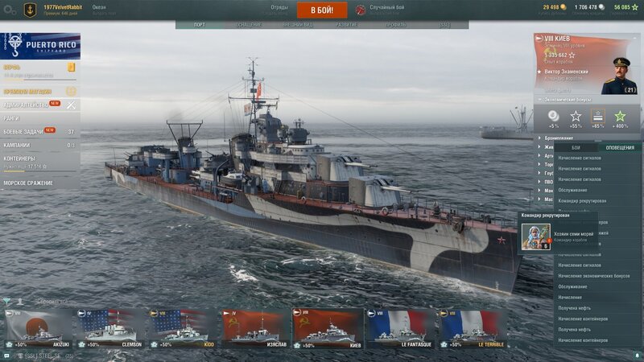
Task: Select the Clemson ship card
Action: coord(111,328)
